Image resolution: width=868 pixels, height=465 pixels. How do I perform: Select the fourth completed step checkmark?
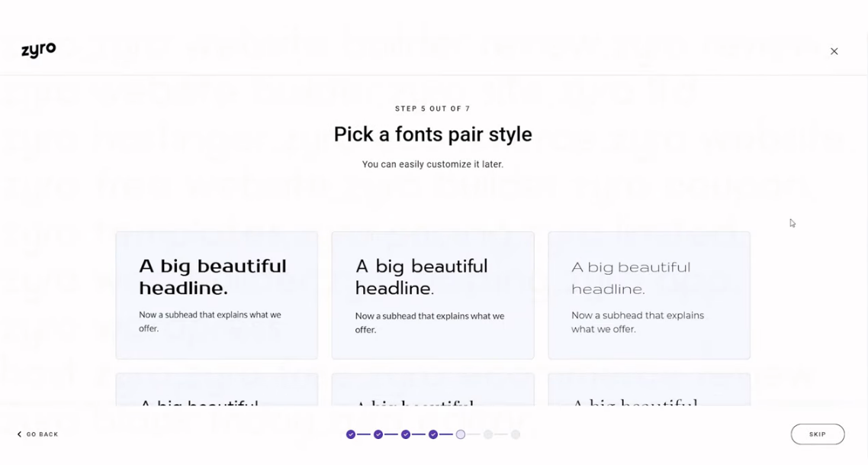[433, 434]
